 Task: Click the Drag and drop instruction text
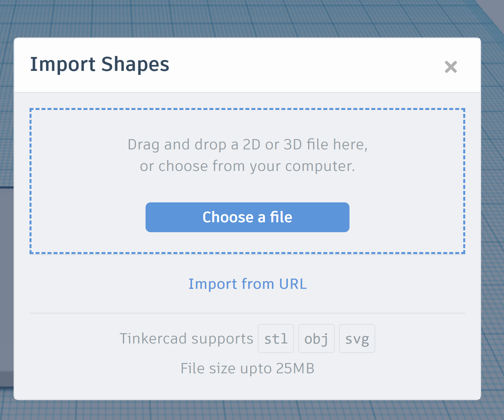247,145
